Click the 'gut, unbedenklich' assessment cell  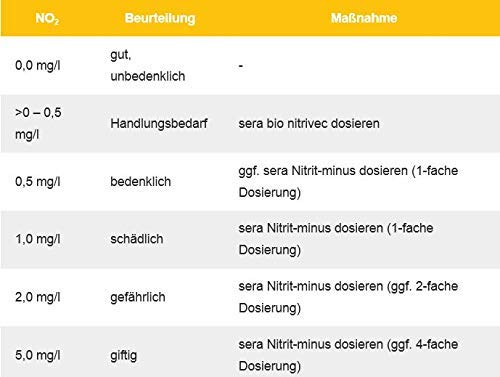coord(148,65)
